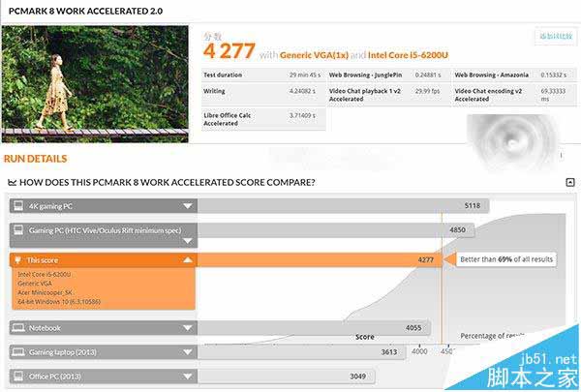Click the Gaming PC HTC Vive monitor icon

(18, 230)
